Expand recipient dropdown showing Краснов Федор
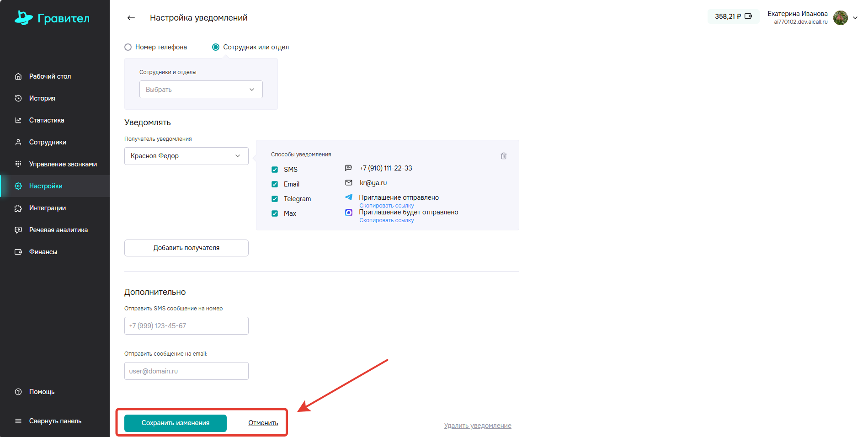The height and width of the screenshot is (437, 868). click(x=186, y=156)
